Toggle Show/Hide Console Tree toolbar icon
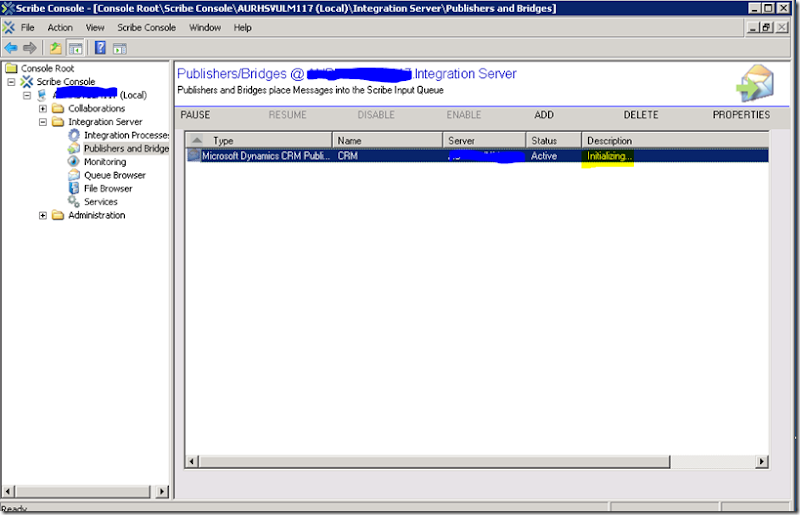Viewport: 800px width, 515px height. (76, 48)
